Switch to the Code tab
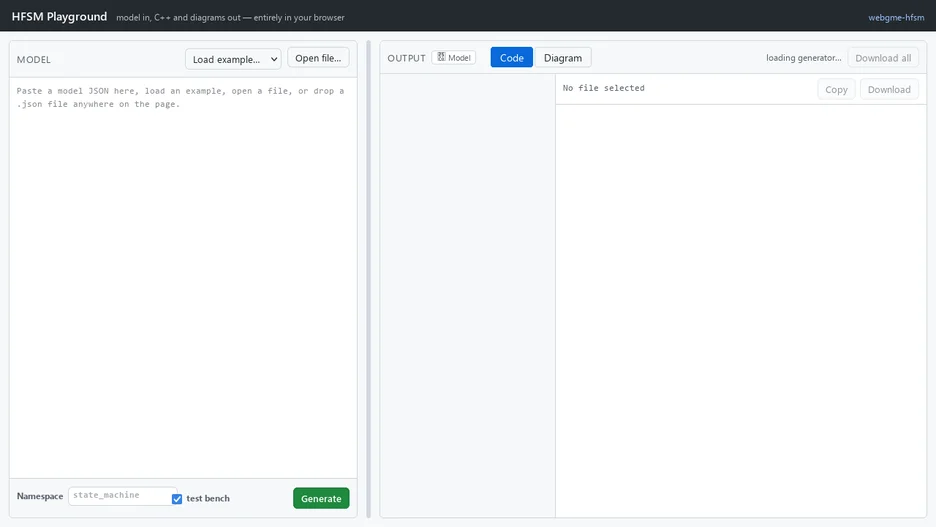The image size is (936, 527). coord(512,58)
